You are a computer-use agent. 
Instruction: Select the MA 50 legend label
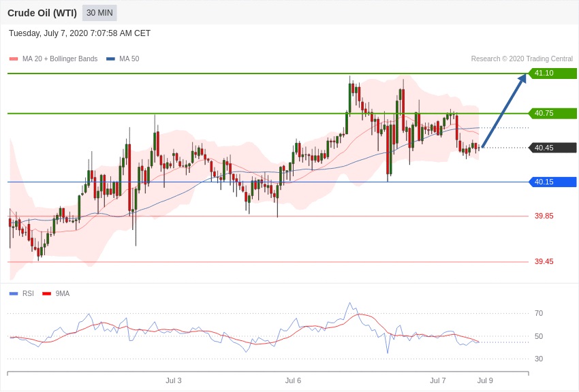point(129,59)
